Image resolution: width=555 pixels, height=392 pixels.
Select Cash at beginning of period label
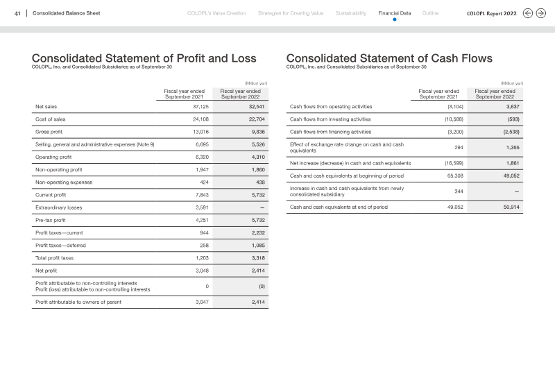coord(347,176)
